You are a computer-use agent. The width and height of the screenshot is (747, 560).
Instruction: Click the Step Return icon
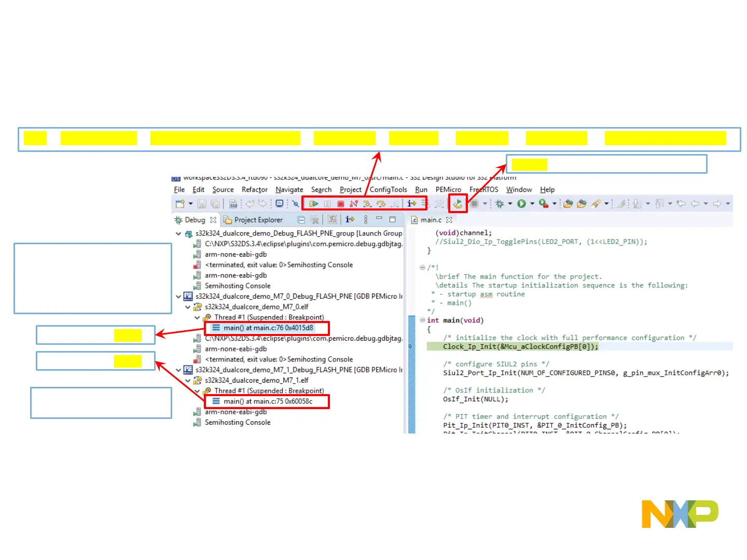(395, 204)
